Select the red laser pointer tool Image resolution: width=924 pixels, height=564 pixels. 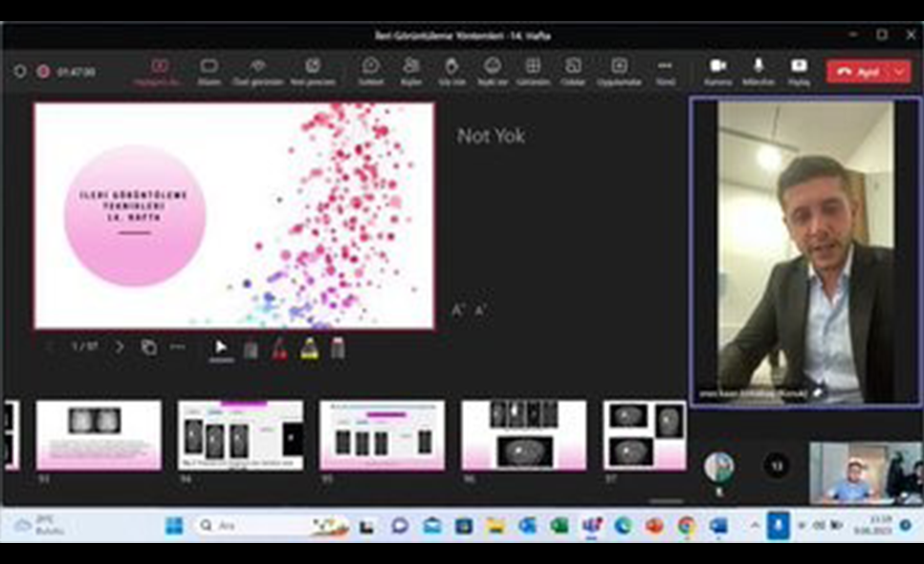click(279, 349)
